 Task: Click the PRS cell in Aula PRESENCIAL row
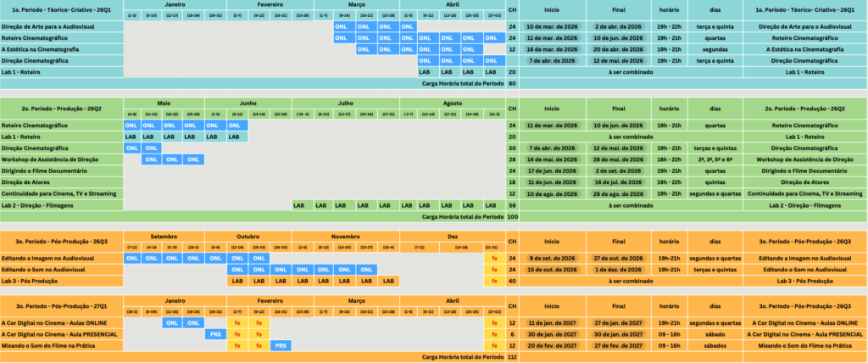[216, 334]
